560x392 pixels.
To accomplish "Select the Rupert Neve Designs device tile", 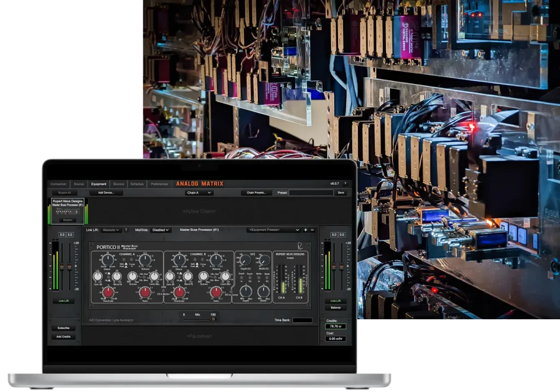I will 67,210.
